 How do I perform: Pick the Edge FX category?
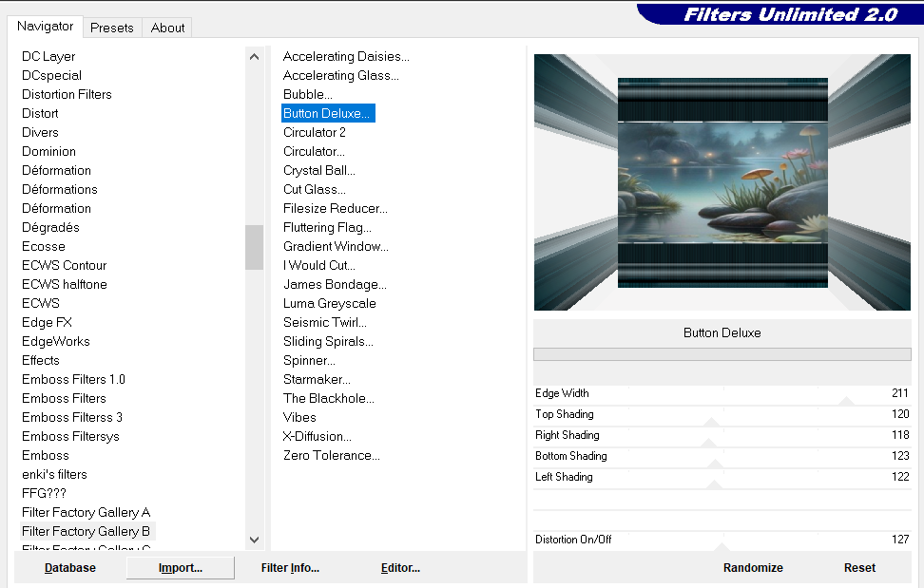point(47,322)
